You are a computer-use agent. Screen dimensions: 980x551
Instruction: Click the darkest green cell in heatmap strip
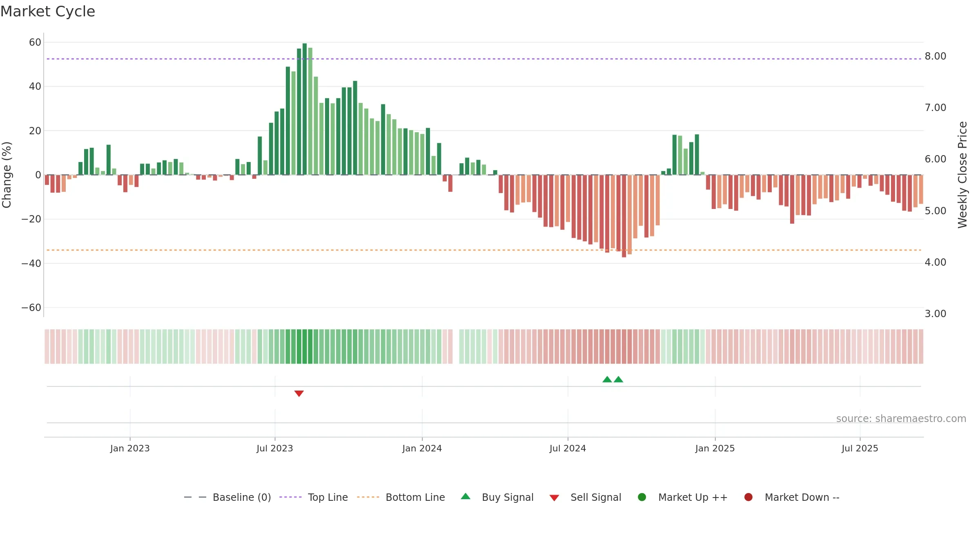point(305,347)
